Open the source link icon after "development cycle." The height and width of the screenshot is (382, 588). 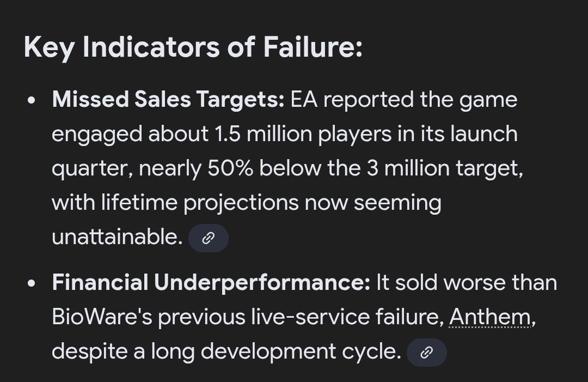pyautogui.click(x=427, y=353)
